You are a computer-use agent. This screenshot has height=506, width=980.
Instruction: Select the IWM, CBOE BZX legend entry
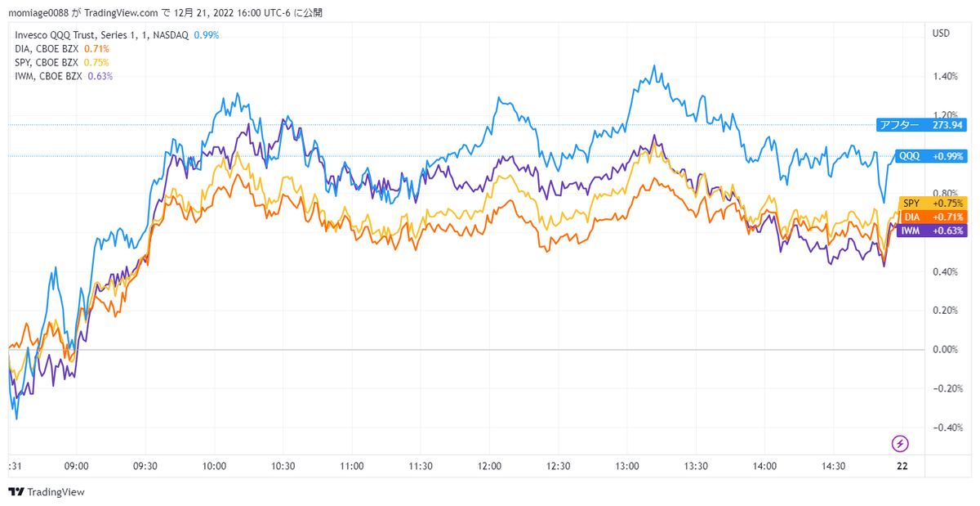click(x=49, y=76)
